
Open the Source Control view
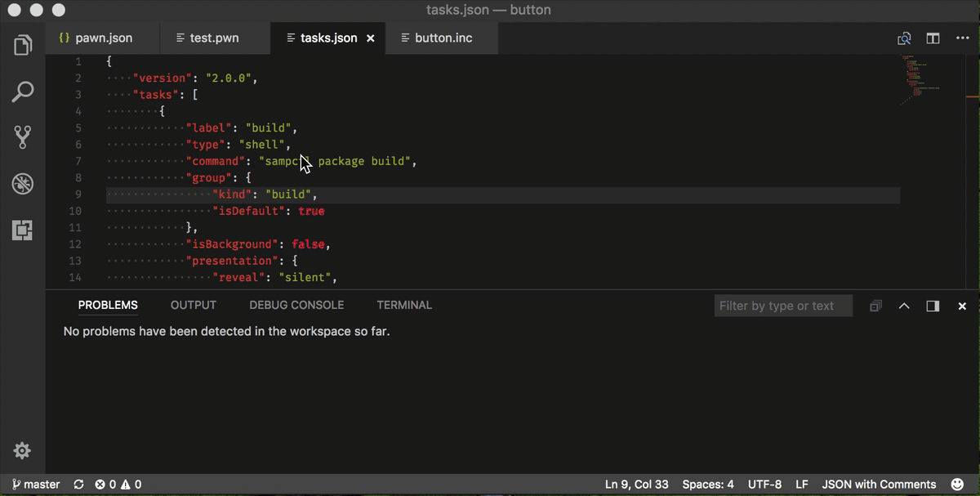pos(23,137)
